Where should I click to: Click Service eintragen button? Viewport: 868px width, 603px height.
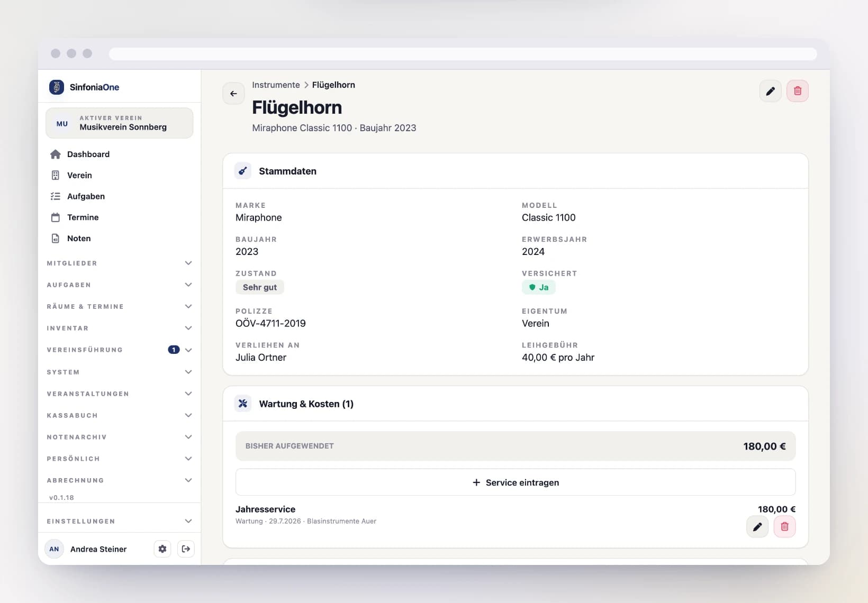tap(516, 482)
